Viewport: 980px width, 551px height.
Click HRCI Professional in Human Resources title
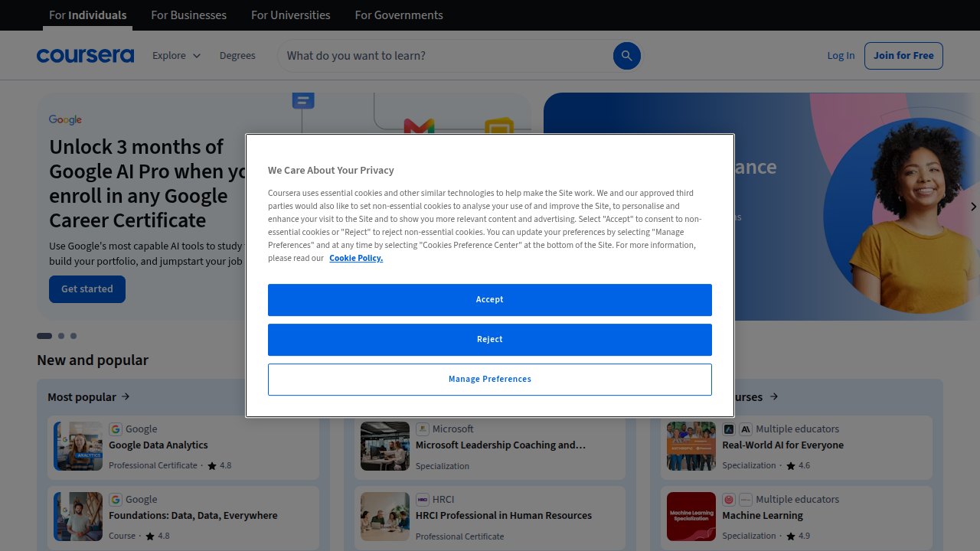(x=504, y=516)
